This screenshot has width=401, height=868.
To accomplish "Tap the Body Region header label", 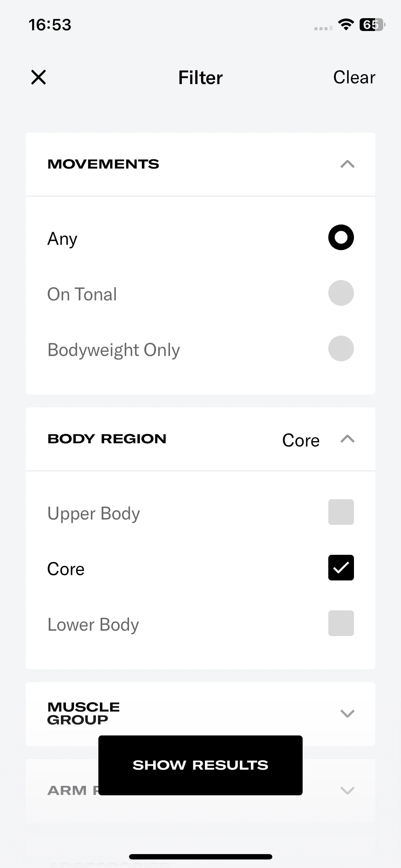I will click(107, 439).
